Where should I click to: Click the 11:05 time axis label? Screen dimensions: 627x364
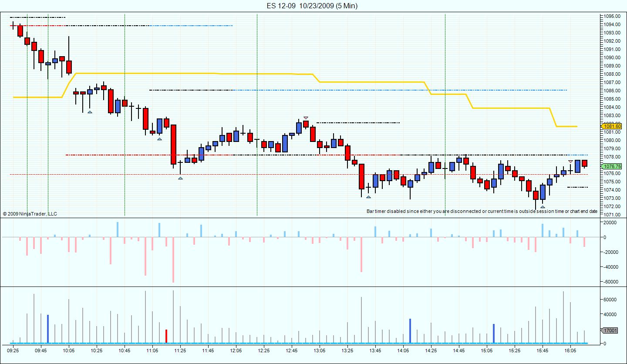click(x=152, y=350)
